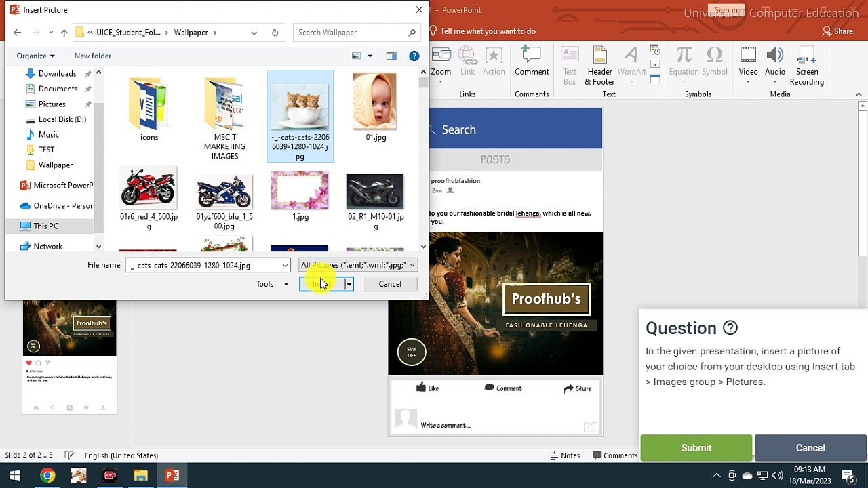
Task: Start Screen Recording ribbon icon
Action: click(806, 66)
